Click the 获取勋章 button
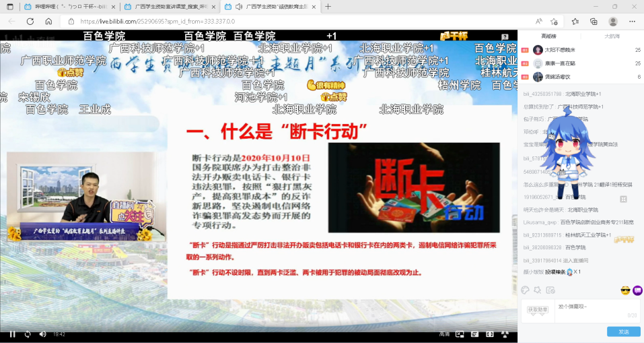Screen dimensions: 644x343 (538, 310)
